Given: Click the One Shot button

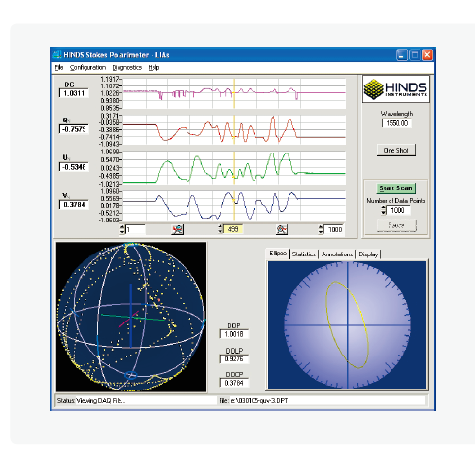Looking at the screenshot, I should pos(395,150).
